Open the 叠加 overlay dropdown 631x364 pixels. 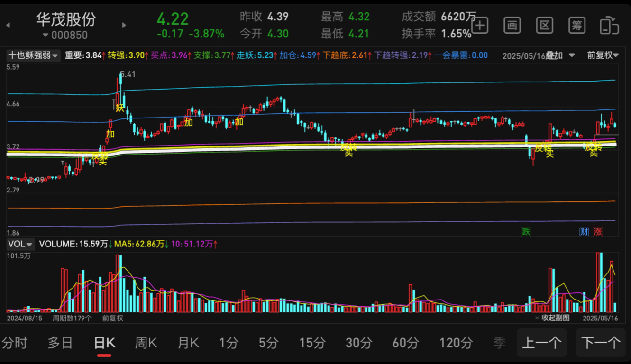point(560,55)
